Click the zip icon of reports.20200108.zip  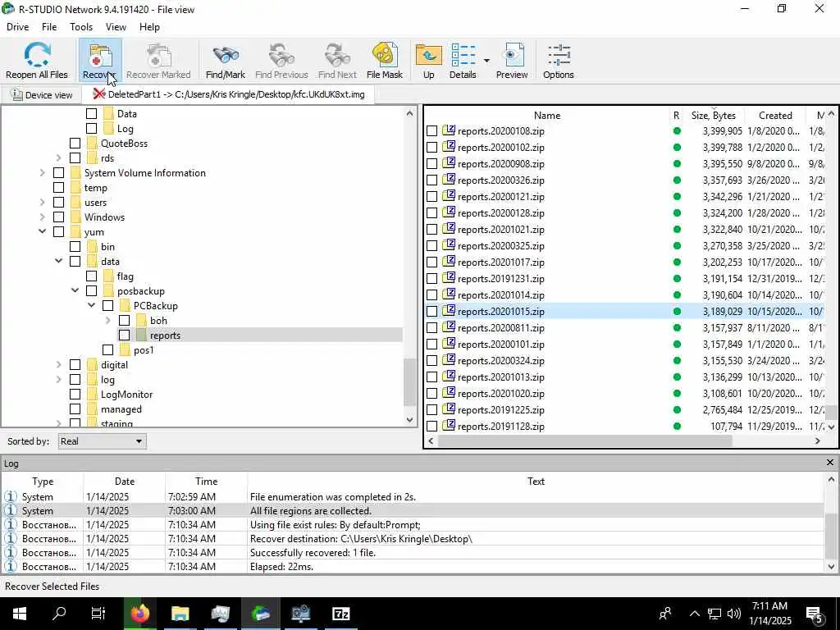449,130
